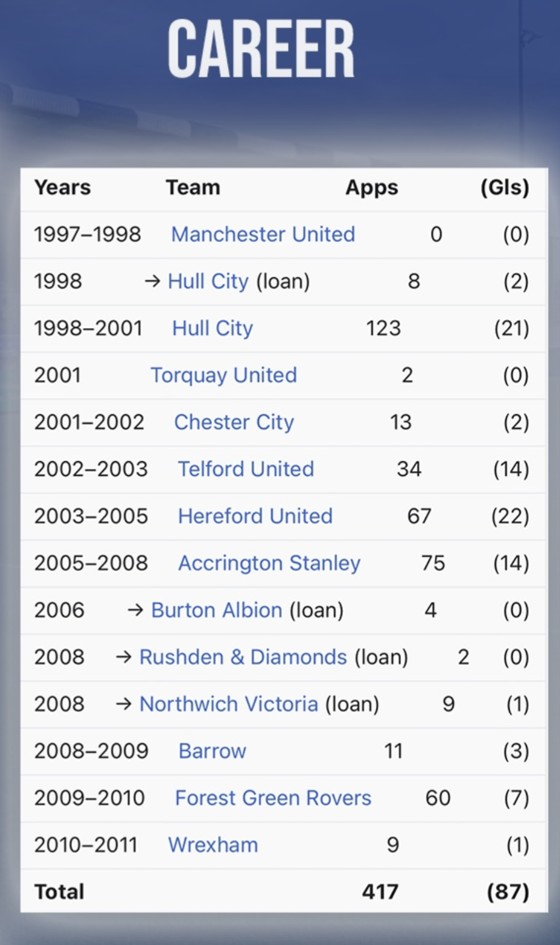This screenshot has height=945, width=560.
Task: Click the Team column header
Action: [x=193, y=187]
